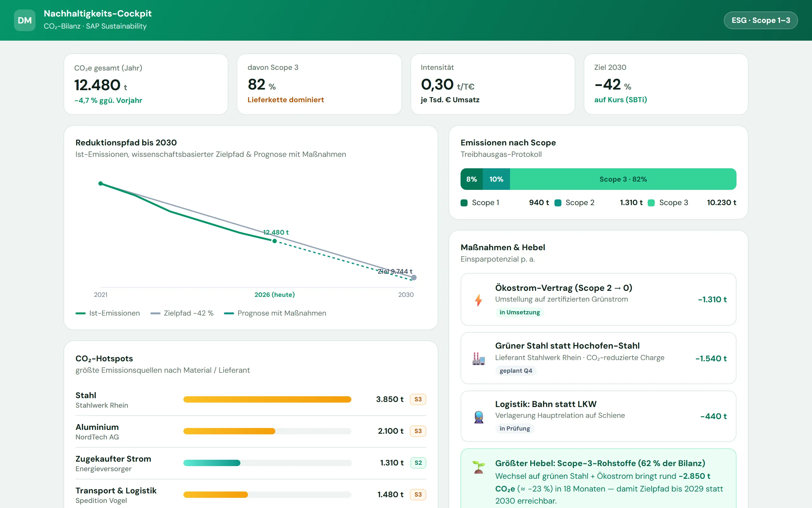
Task: Click the 'geplant Q4' status badge
Action: (516, 371)
